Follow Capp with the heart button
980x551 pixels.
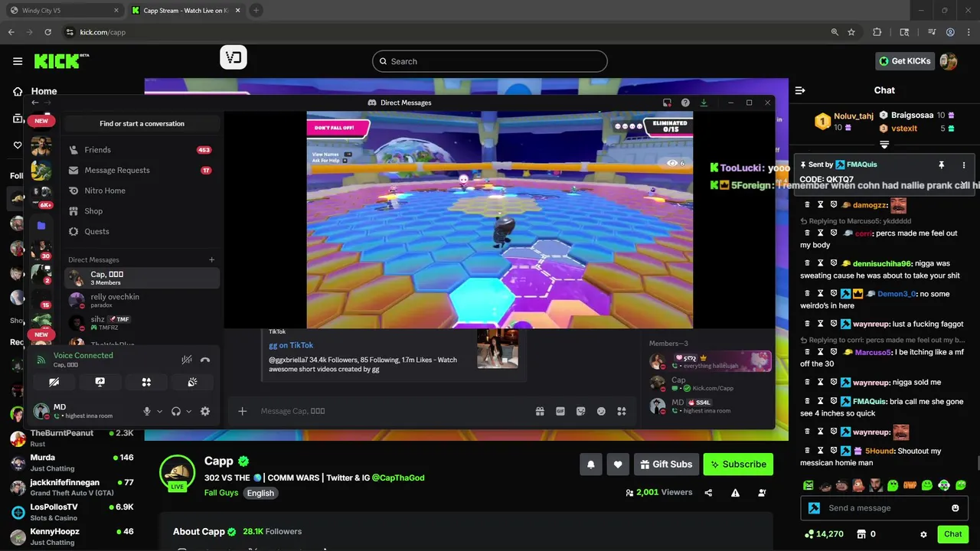tap(618, 464)
